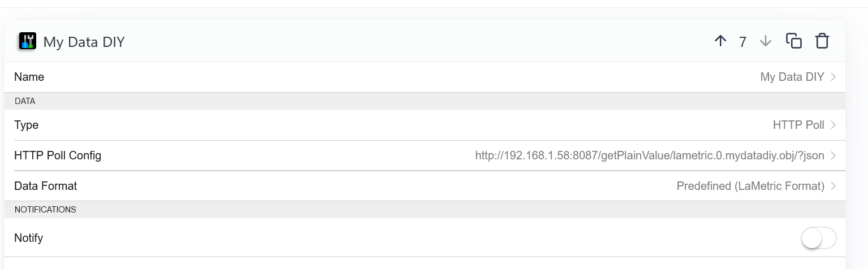The height and width of the screenshot is (269, 868).
Task: Select the Name row label
Action: click(x=29, y=77)
